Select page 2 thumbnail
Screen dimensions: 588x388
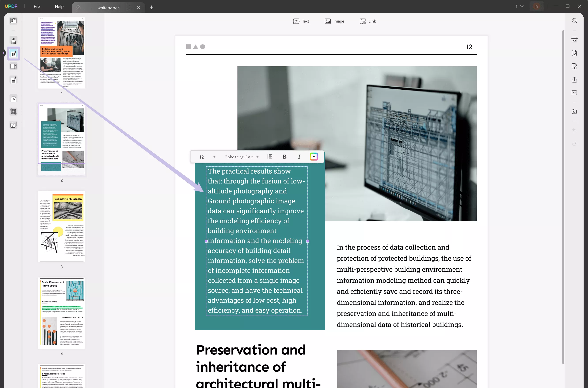pyautogui.click(x=62, y=140)
